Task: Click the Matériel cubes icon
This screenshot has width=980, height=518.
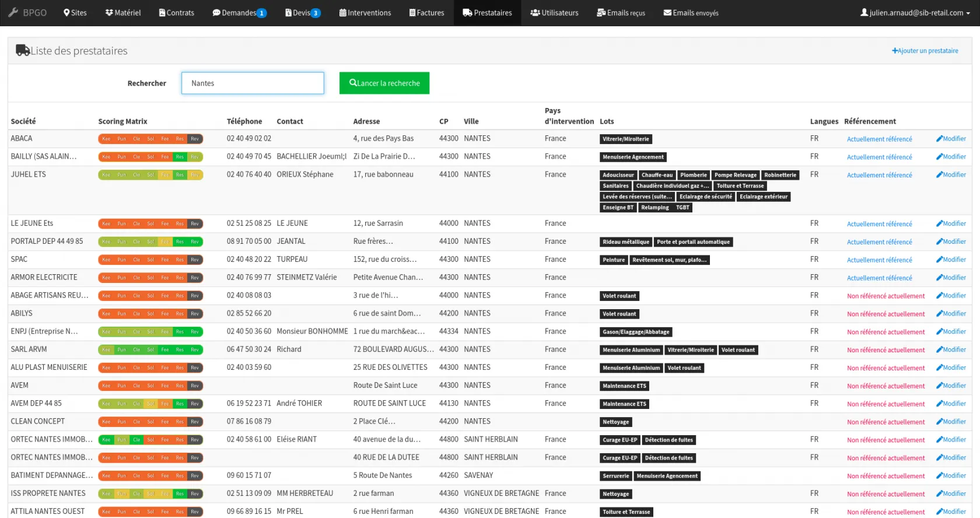Action: point(109,13)
